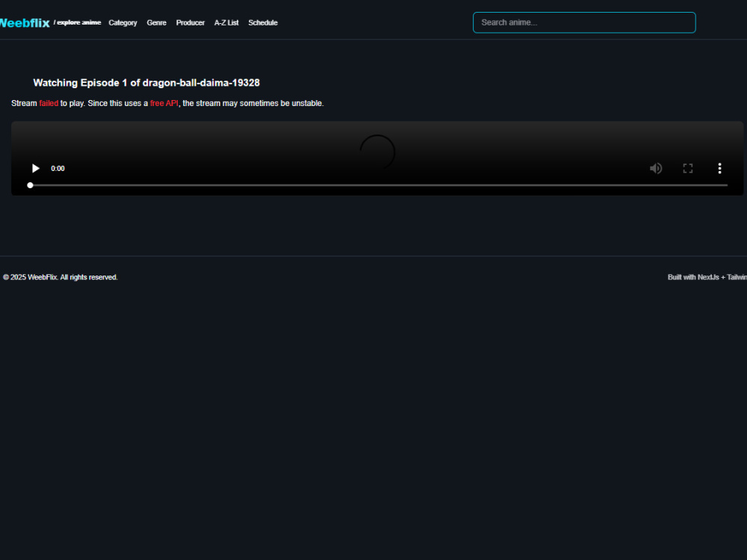This screenshot has width=747, height=560.
Task: Click the 2025 WeebFlix copyright text
Action: tap(60, 277)
